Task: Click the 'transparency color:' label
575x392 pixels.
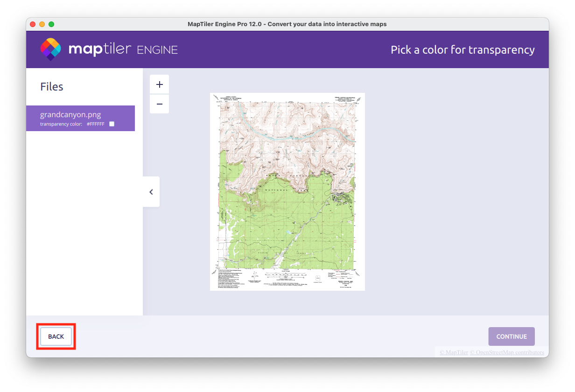Action: coord(61,124)
